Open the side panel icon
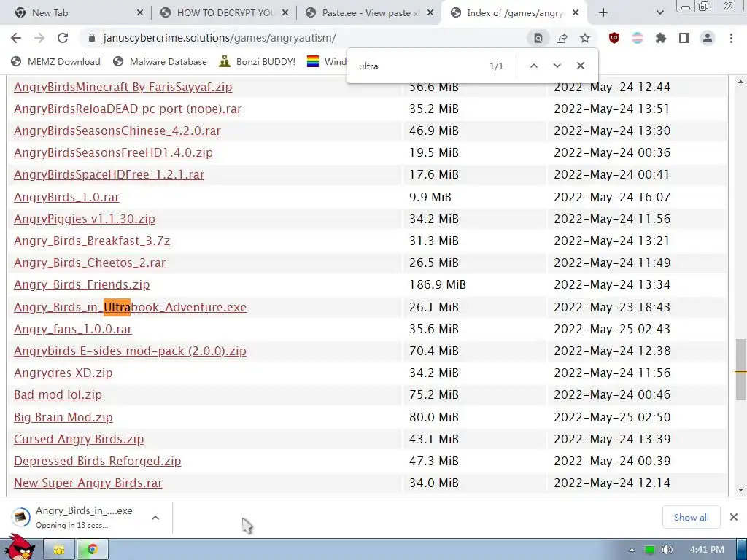This screenshot has width=747, height=560. point(684,38)
